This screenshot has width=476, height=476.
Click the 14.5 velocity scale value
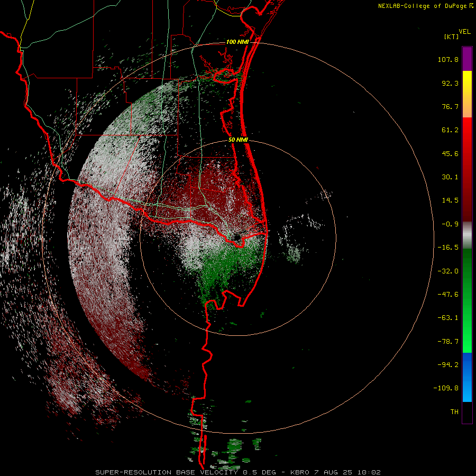pyautogui.click(x=450, y=200)
